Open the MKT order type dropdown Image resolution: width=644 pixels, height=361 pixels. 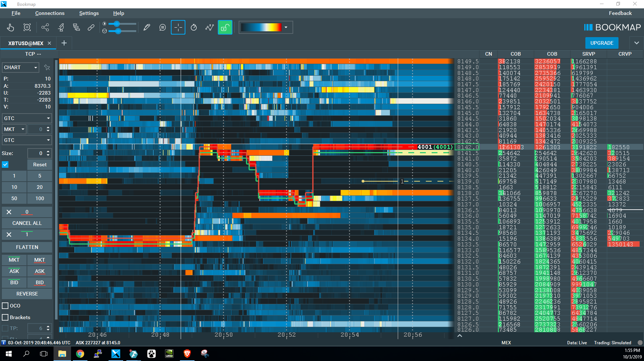(14, 129)
